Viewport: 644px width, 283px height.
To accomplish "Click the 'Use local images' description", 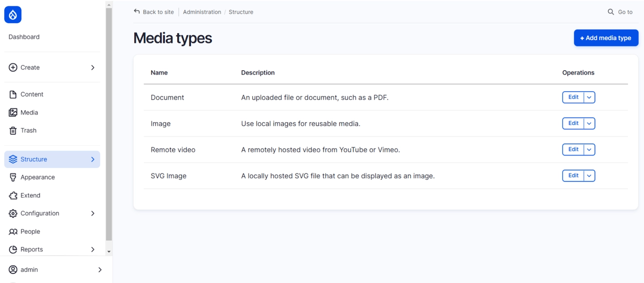I will [x=301, y=123].
